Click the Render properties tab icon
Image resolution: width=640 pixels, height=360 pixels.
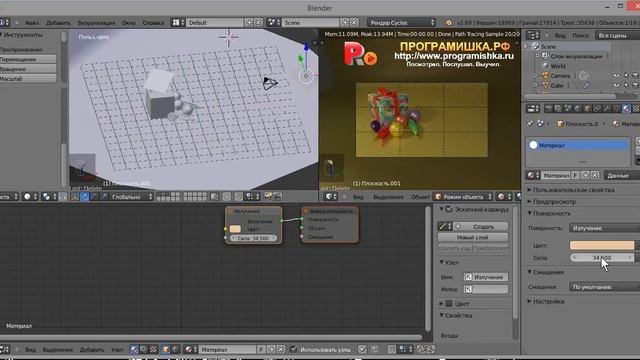[549, 108]
